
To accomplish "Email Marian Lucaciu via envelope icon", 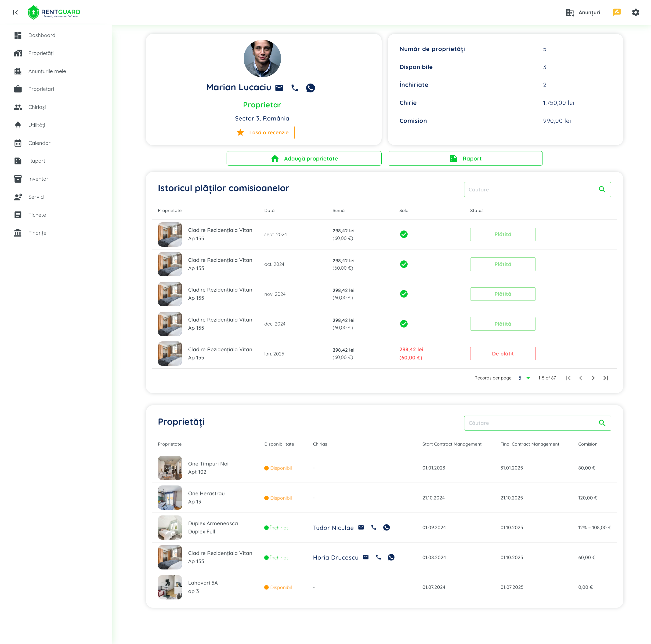I will pos(279,88).
